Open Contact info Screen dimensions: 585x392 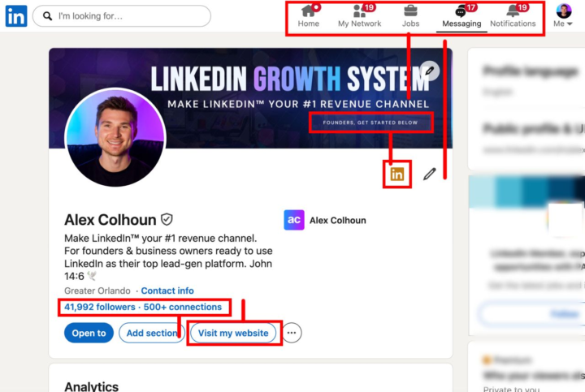point(167,291)
